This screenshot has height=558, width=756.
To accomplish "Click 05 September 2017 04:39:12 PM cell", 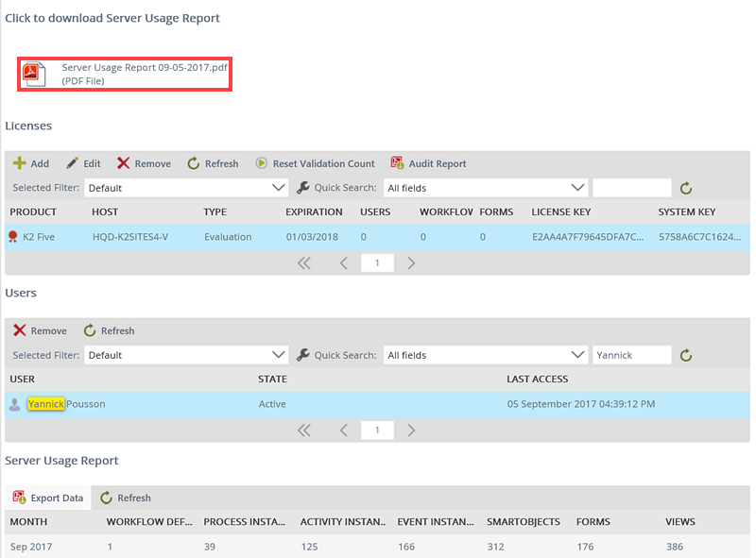I will [581, 404].
